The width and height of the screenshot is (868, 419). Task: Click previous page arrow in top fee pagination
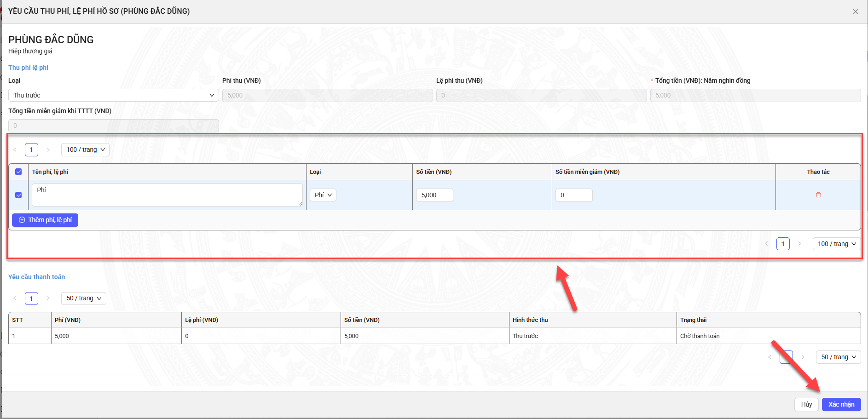click(x=15, y=149)
